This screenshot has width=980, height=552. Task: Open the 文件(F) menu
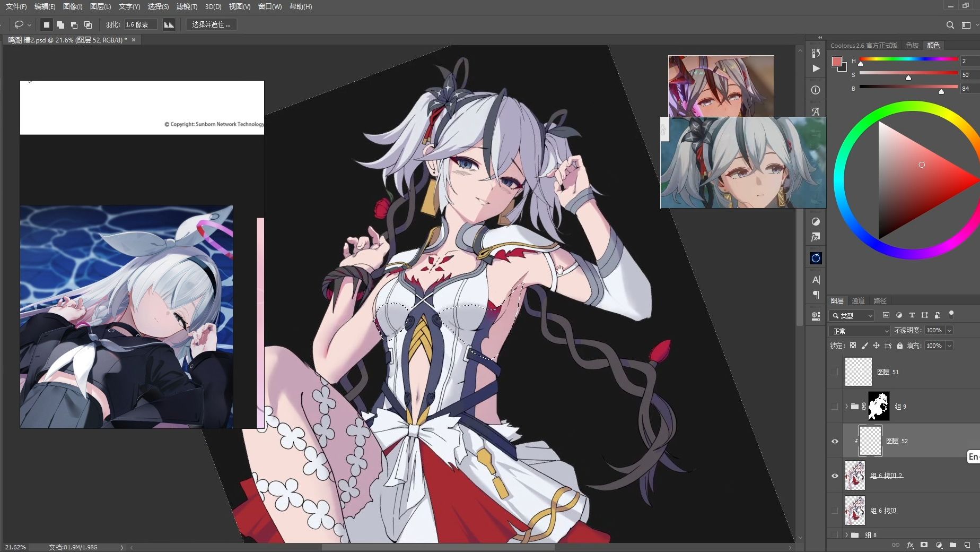[x=16, y=6]
